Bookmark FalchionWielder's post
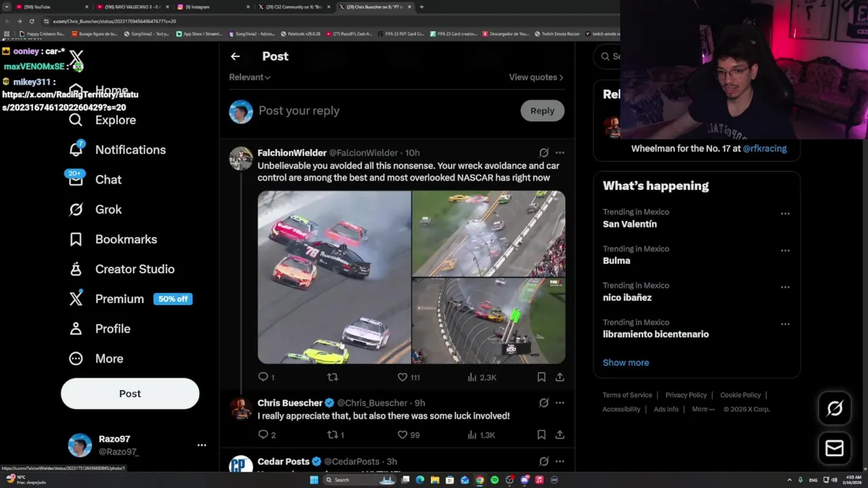 [x=541, y=377]
